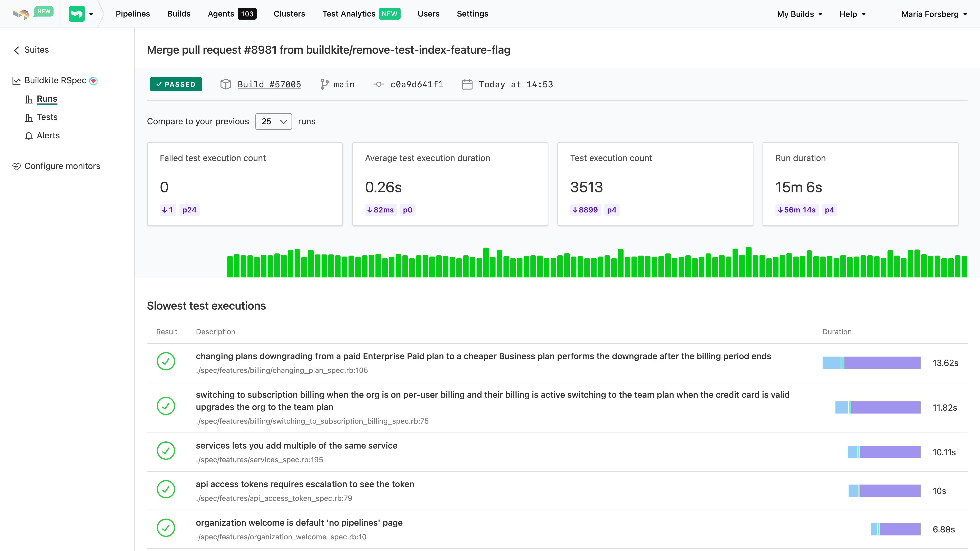Expand the Help dropdown menu
This screenshot has height=551, width=980.
click(852, 14)
